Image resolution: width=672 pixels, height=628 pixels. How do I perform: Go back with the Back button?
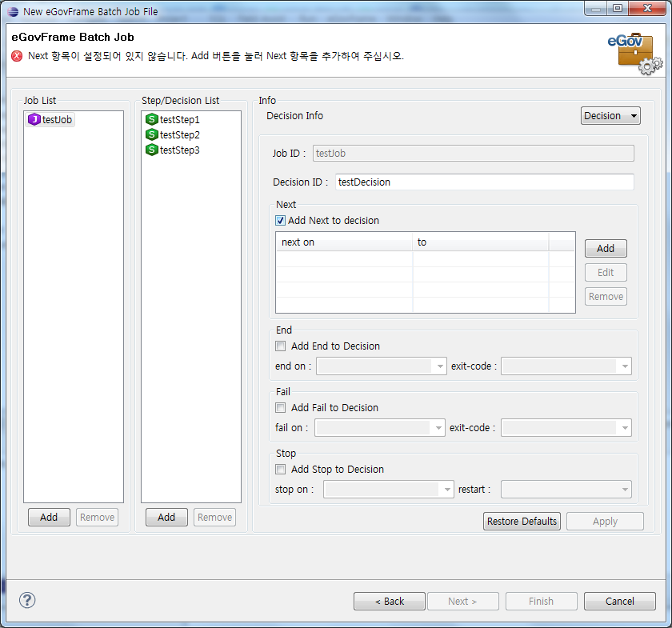tap(390, 602)
